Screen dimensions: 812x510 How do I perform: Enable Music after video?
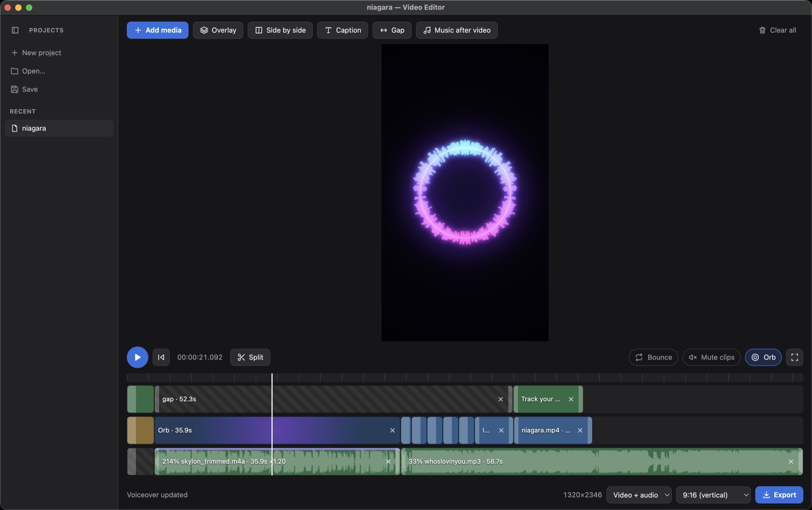coord(457,30)
